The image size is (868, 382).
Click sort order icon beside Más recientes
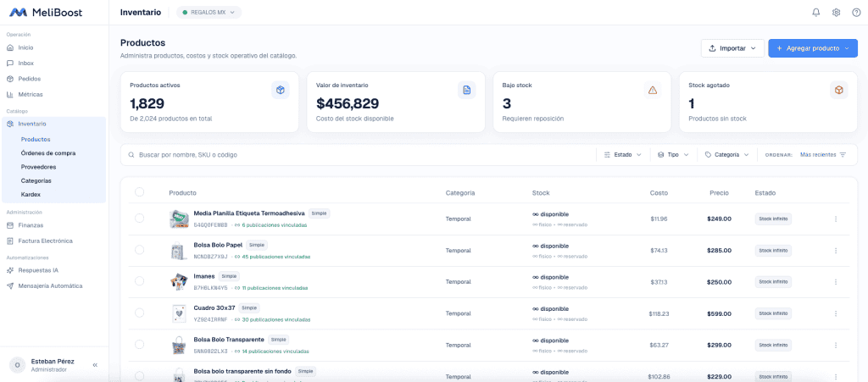click(x=843, y=155)
